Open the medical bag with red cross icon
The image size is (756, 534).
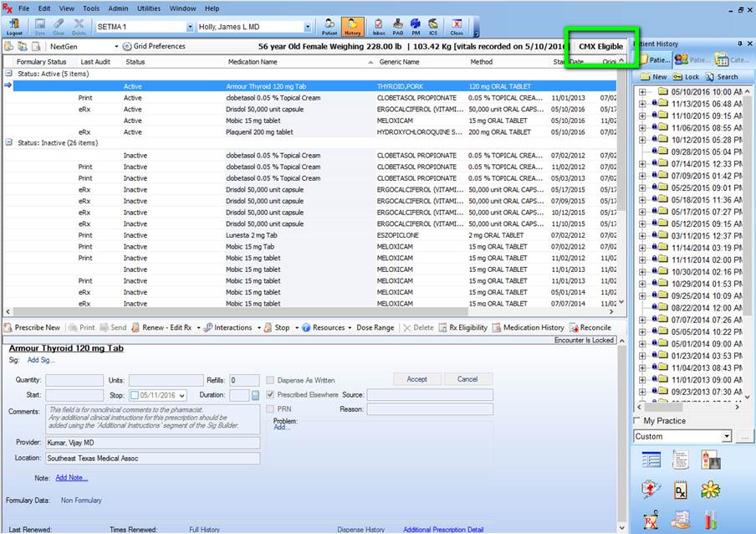click(x=651, y=490)
